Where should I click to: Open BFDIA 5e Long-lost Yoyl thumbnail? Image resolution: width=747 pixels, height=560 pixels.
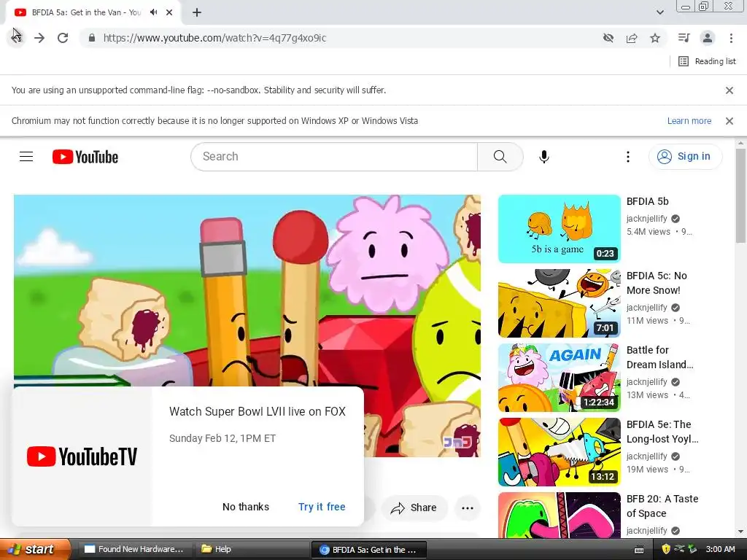(x=560, y=452)
